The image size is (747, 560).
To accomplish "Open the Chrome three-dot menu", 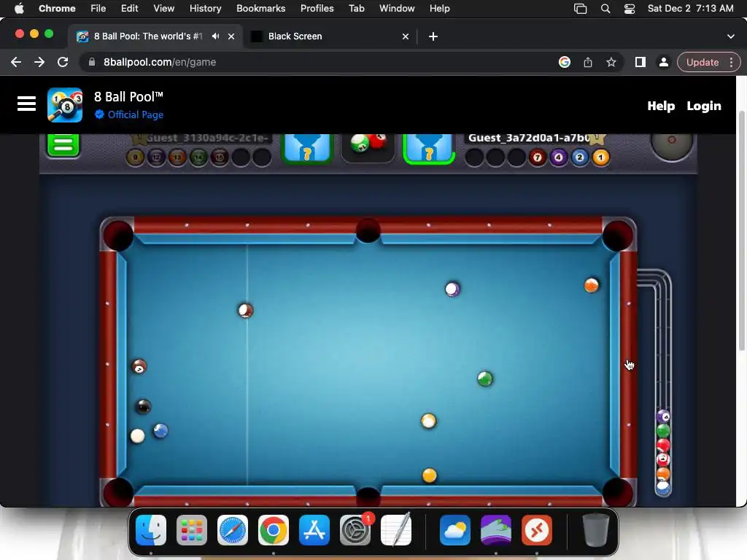I will pos(731,62).
